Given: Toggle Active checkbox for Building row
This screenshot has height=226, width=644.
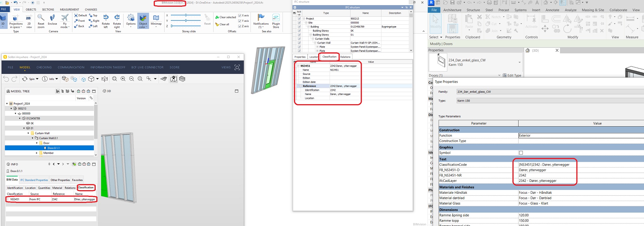Looking at the screenshot, I should pyautogui.click(x=299, y=27).
